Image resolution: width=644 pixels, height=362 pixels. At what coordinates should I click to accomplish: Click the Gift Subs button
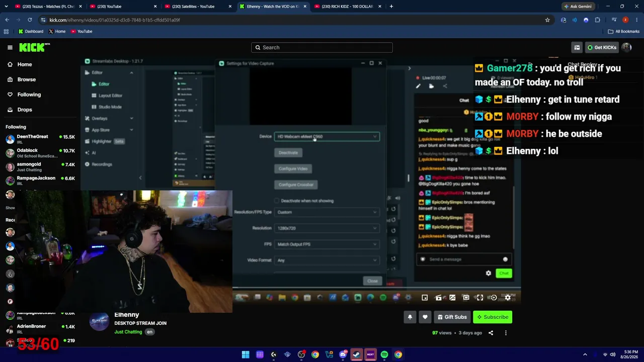click(x=452, y=317)
